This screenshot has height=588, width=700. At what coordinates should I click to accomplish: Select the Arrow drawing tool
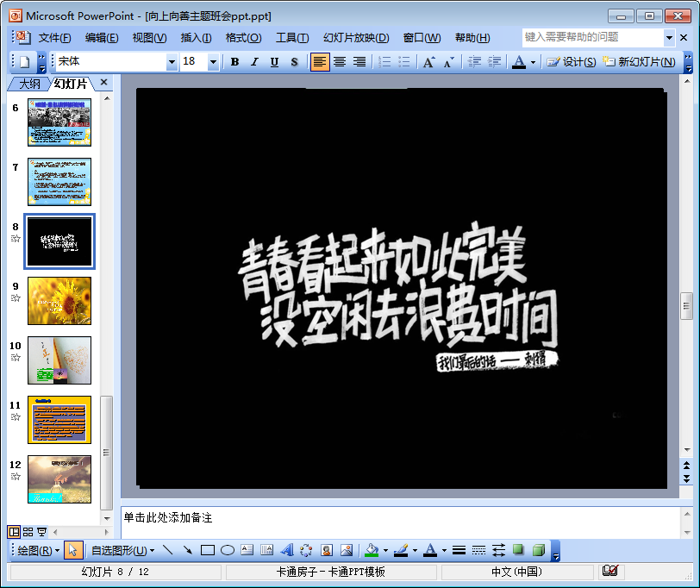188,551
